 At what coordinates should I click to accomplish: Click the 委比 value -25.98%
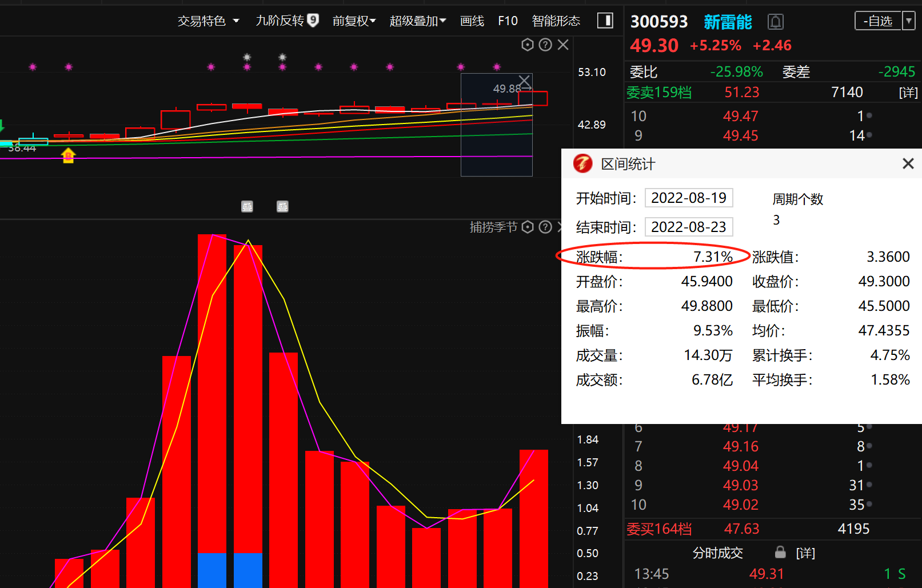click(736, 71)
